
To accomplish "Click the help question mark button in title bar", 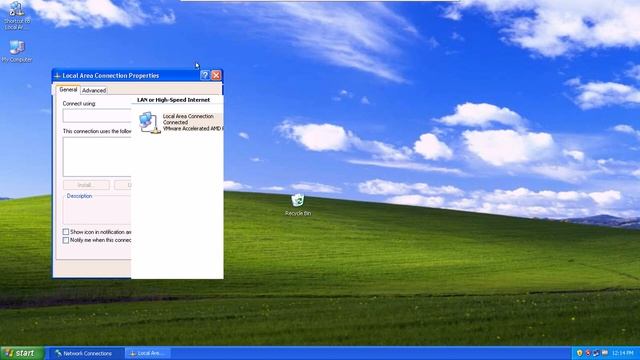I will [x=205, y=75].
